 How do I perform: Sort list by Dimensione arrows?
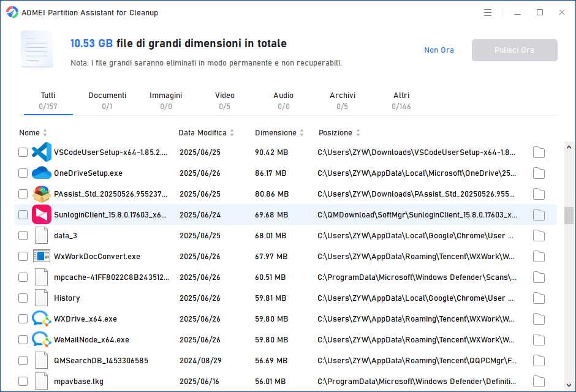(301, 133)
